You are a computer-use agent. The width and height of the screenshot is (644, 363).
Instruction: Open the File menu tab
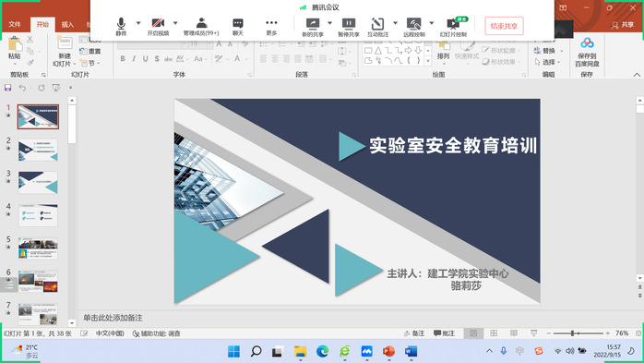pos(15,24)
